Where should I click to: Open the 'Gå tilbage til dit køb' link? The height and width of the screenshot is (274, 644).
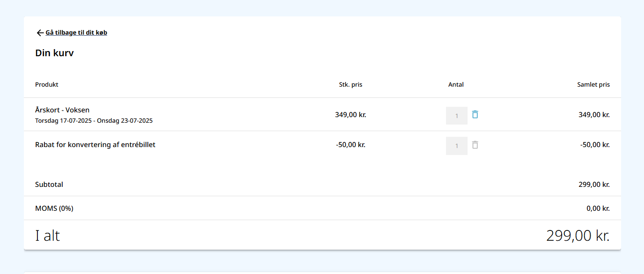pos(76,33)
